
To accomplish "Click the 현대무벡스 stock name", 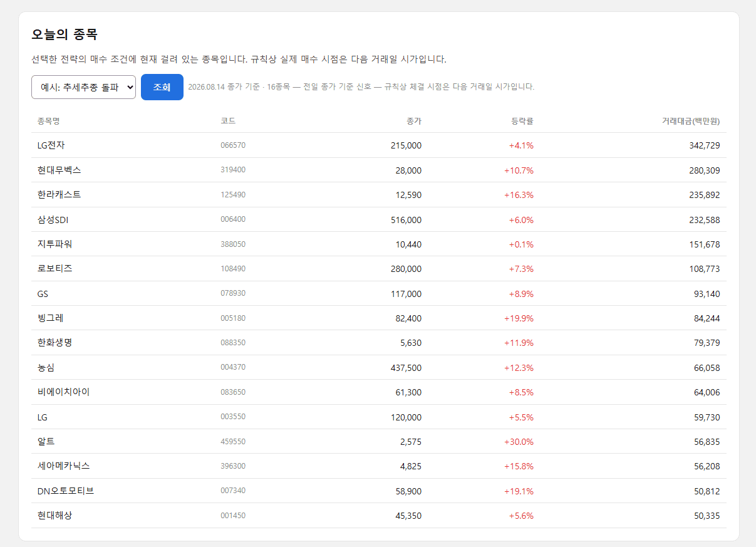I will (59, 170).
